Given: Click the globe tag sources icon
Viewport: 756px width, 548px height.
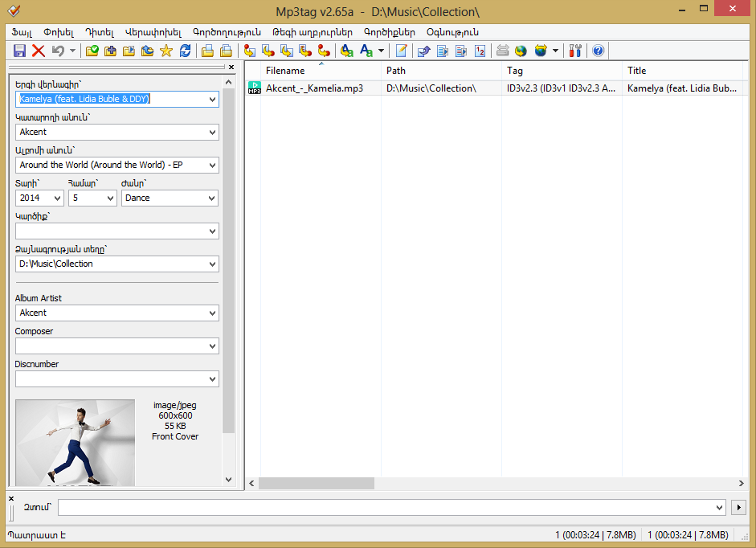Looking at the screenshot, I should pyautogui.click(x=521, y=51).
